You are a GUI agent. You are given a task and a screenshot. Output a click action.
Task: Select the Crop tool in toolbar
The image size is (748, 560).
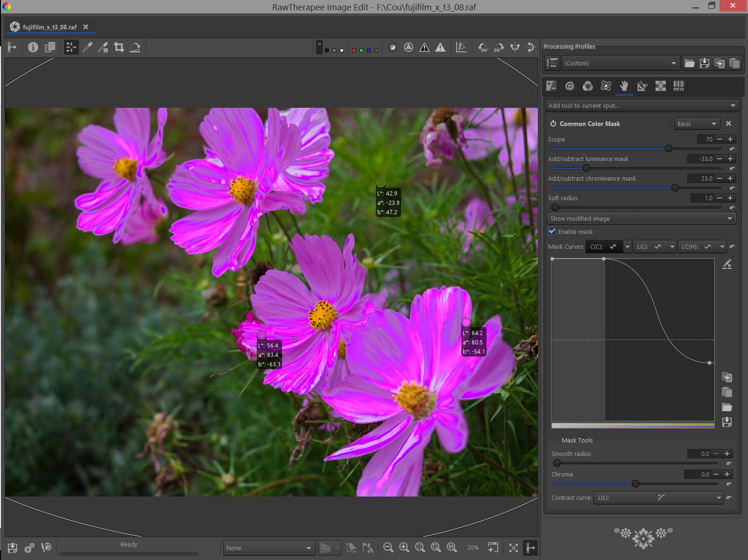119,47
